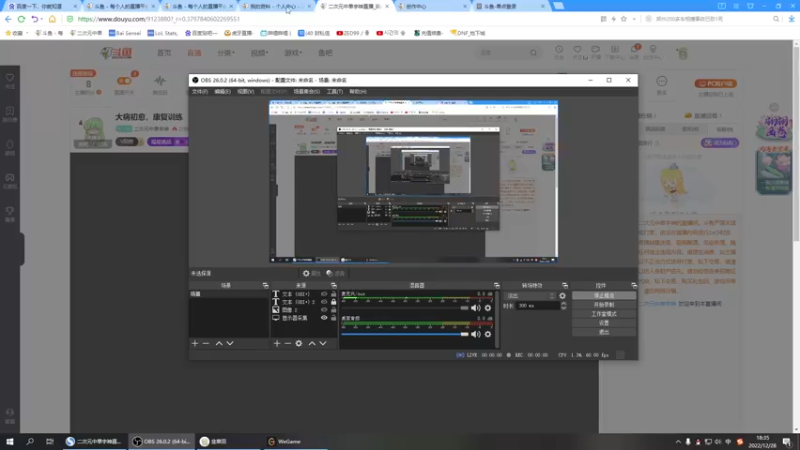This screenshot has height=450, width=800.
Task: Select the 显示器采集 source row
Action: tap(304, 318)
